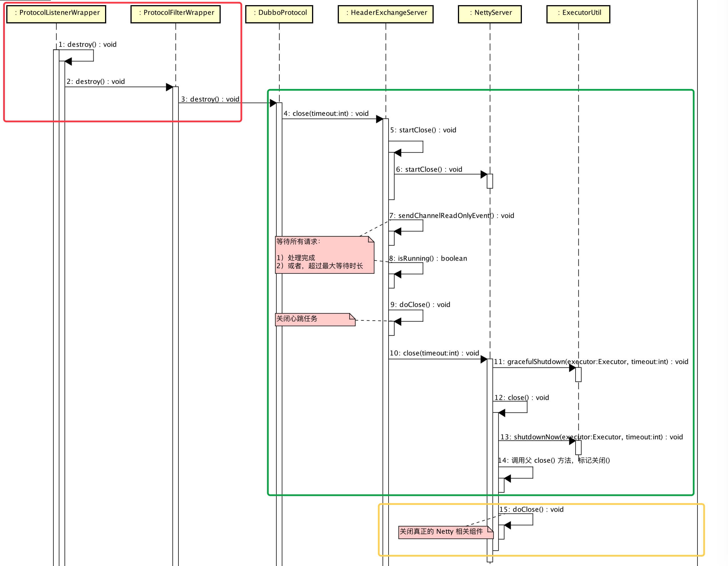Click the '1: destroy() : void' message label
The image size is (728, 566).
(88, 44)
